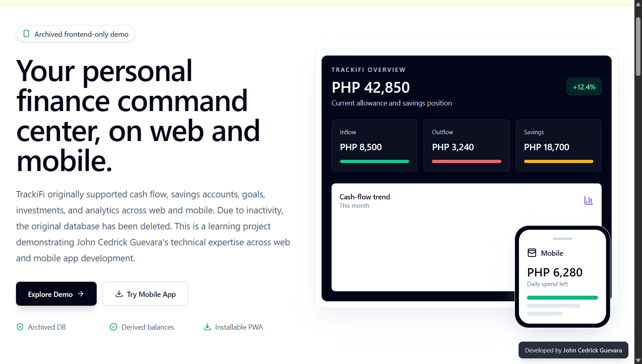Open the John Cedrick Guevara developer link
This screenshot has width=642, height=364.
tap(592, 350)
